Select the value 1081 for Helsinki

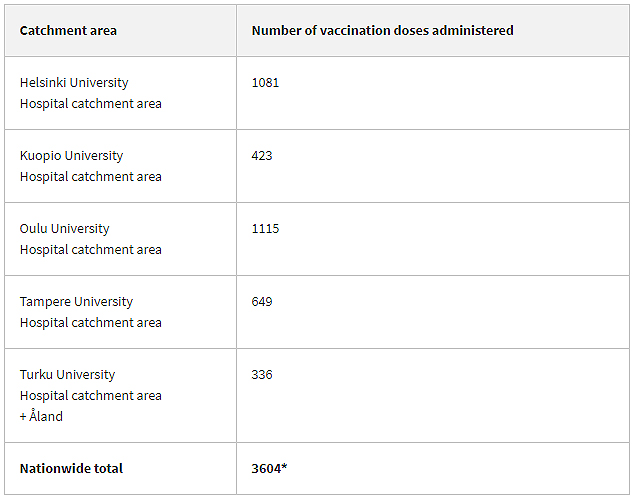pos(265,83)
